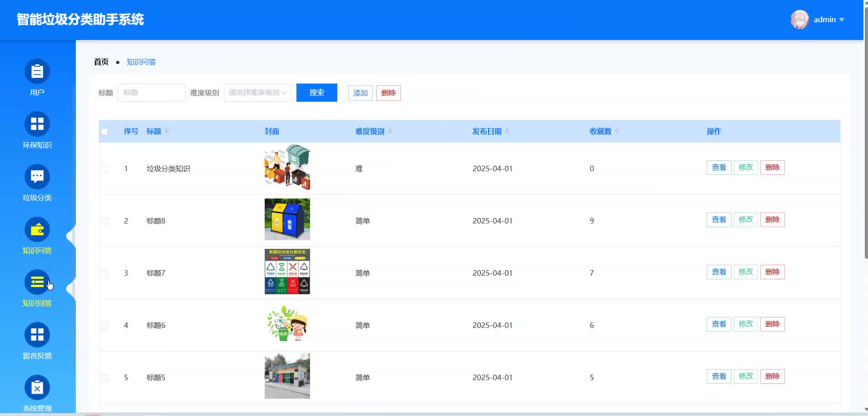Select the 用户 sidebar icon
Screen dimensions: 868x416
click(37, 71)
